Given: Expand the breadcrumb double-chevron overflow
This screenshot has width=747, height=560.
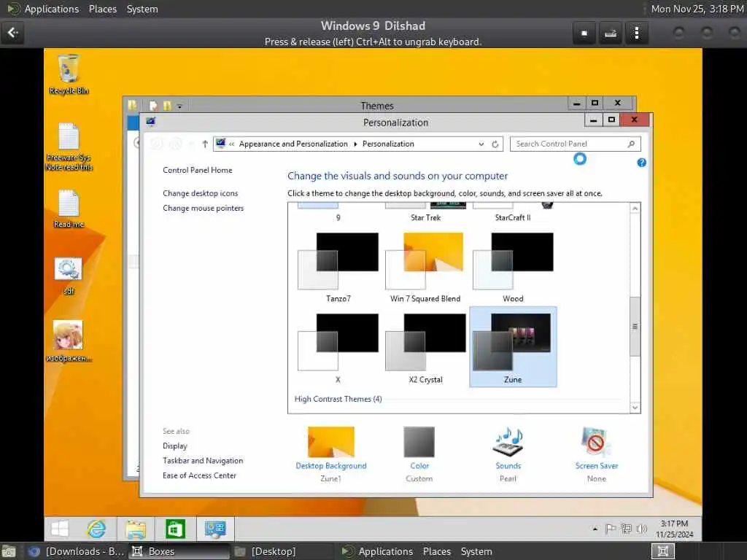Looking at the screenshot, I should click(231, 144).
